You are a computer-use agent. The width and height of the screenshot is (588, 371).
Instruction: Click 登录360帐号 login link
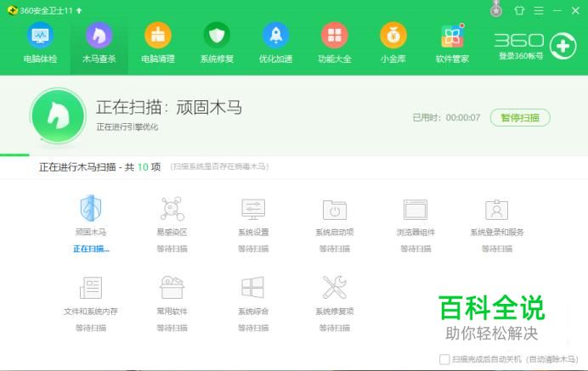tap(521, 56)
